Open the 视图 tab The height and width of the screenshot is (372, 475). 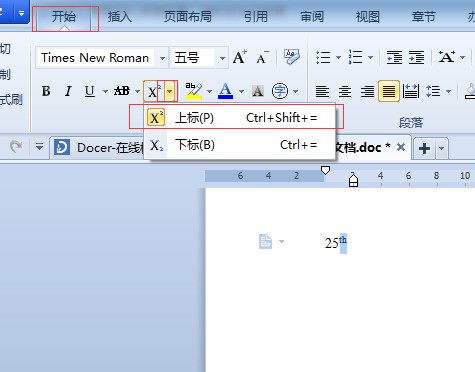[368, 17]
